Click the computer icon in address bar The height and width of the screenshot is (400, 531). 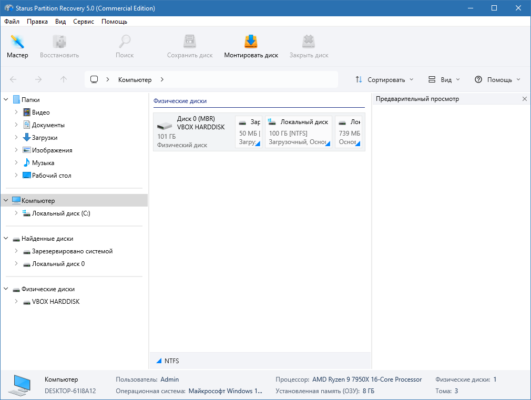click(x=94, y=79)
